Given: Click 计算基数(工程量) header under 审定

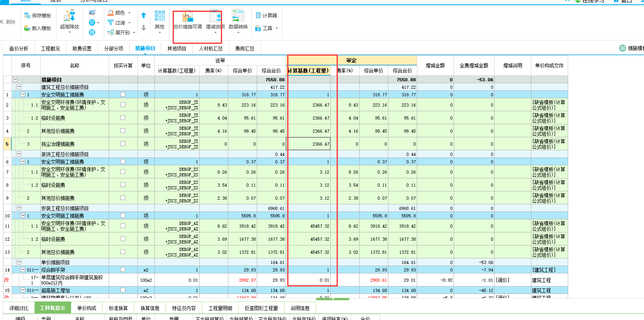Looking at the screenshot, I should [308, 71].
